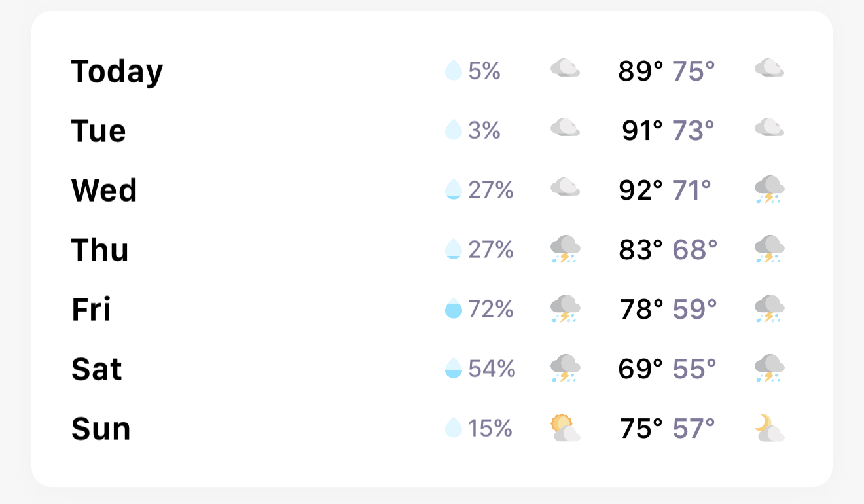Select the Wed day label

(x=104, y=190)
